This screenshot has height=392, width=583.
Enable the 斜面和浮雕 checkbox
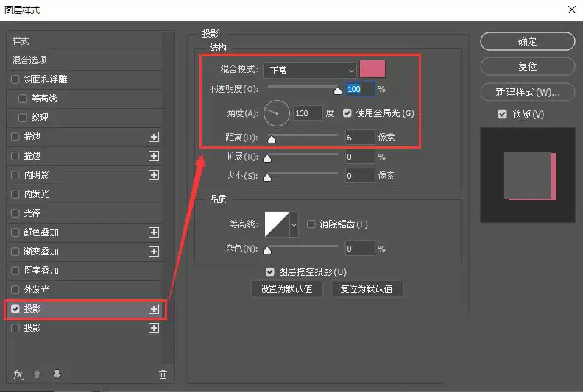(15, 79)
